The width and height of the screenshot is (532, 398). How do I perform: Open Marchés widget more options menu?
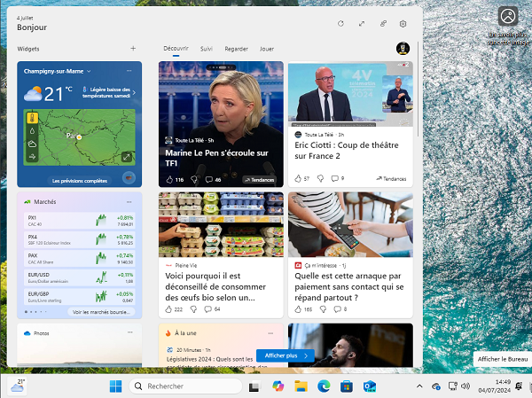coord(129,201)
